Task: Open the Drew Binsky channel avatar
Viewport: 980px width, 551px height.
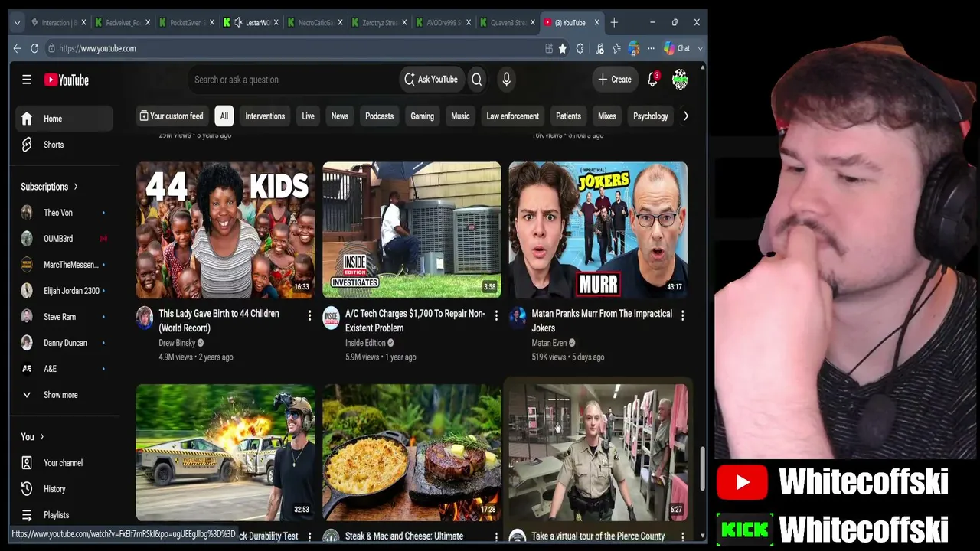Action: [145, 318]
